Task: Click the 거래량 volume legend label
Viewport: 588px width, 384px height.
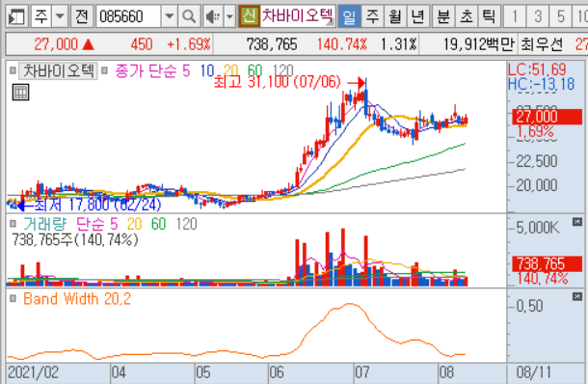Action: coord(45,224)
